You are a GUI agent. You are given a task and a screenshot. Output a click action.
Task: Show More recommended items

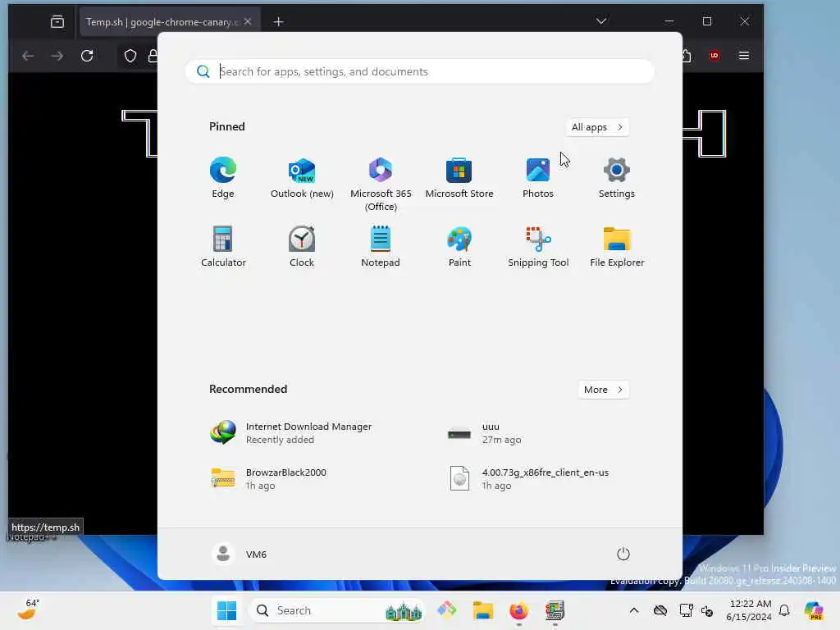pos(603,390)
